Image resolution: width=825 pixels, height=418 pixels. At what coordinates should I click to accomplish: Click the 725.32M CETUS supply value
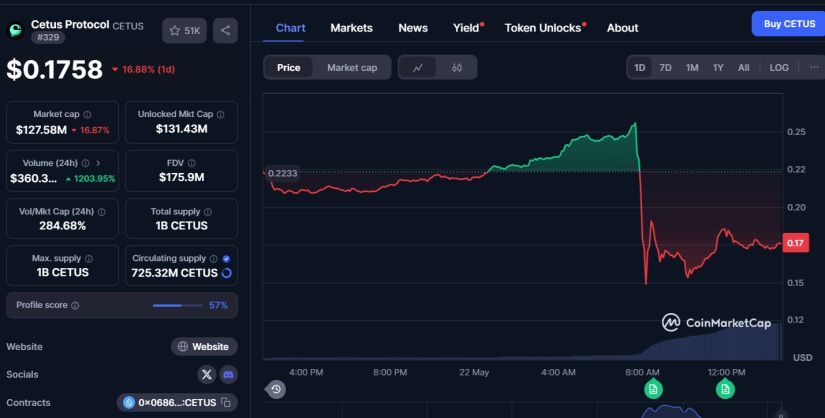click(x=175, y=273)
